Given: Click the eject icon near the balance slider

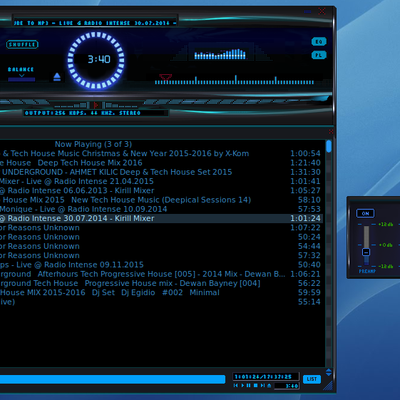Looking at the screenshot, I should coord(57,77).
